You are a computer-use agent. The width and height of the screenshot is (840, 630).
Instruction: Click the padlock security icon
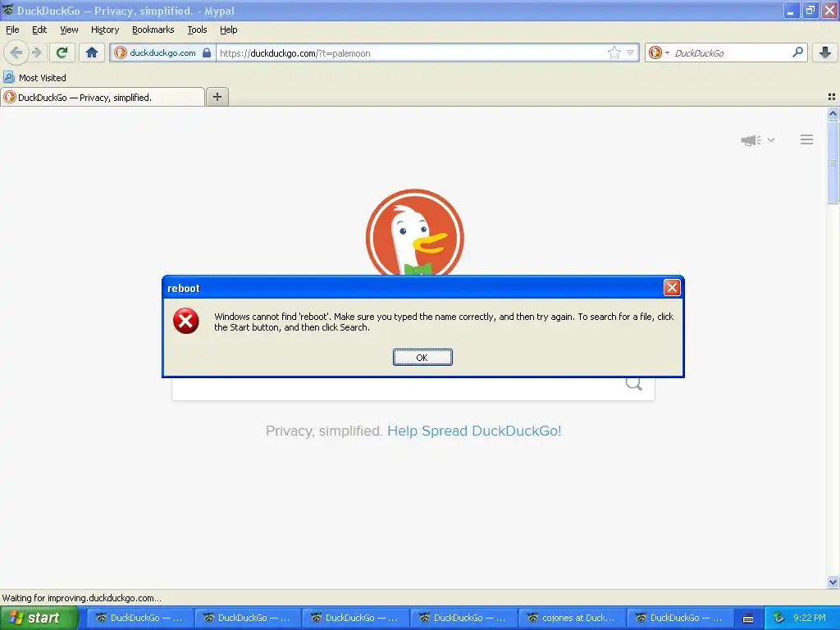tap(207, 52)
